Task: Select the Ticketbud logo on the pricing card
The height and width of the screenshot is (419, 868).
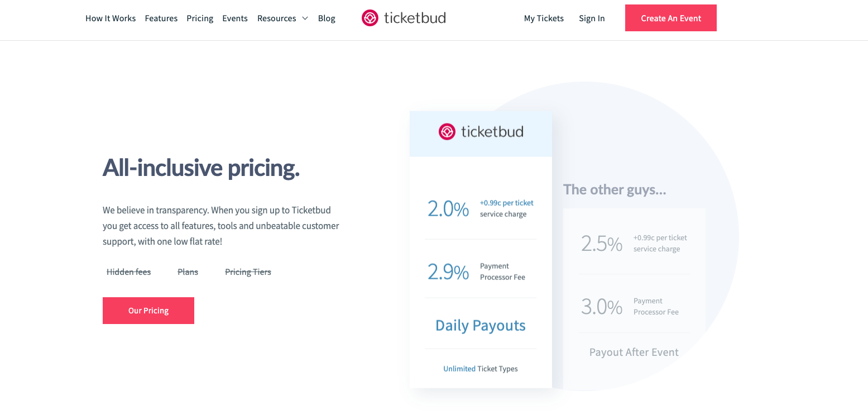Action: (481, 132)
